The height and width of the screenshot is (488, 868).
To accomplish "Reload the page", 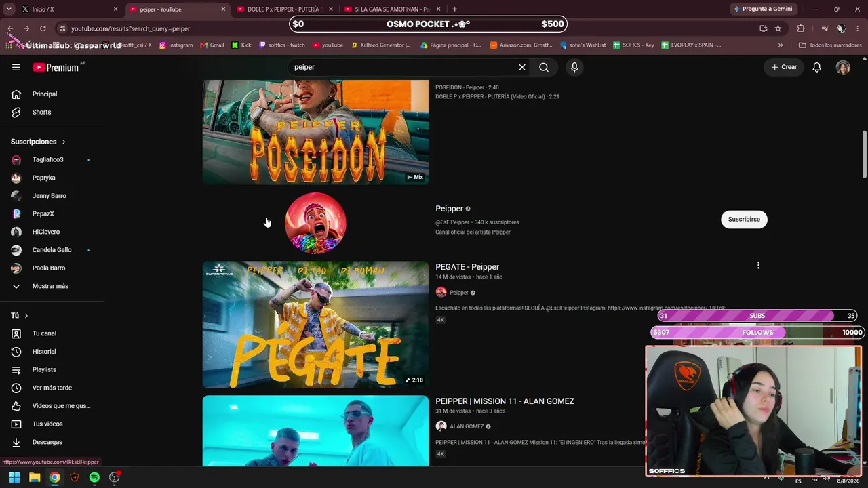I will pos(43,28).
